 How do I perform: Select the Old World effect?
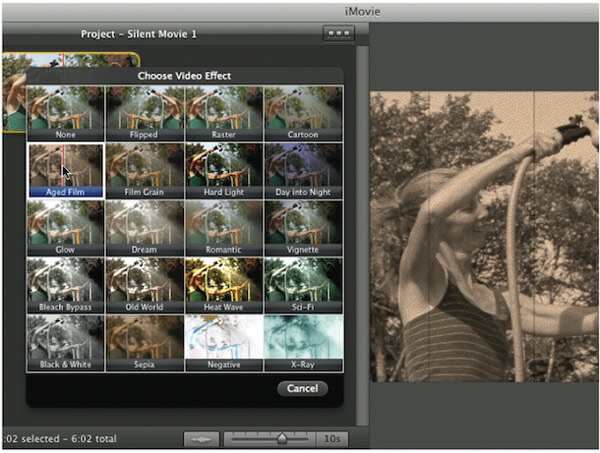[x=144, y=286]
